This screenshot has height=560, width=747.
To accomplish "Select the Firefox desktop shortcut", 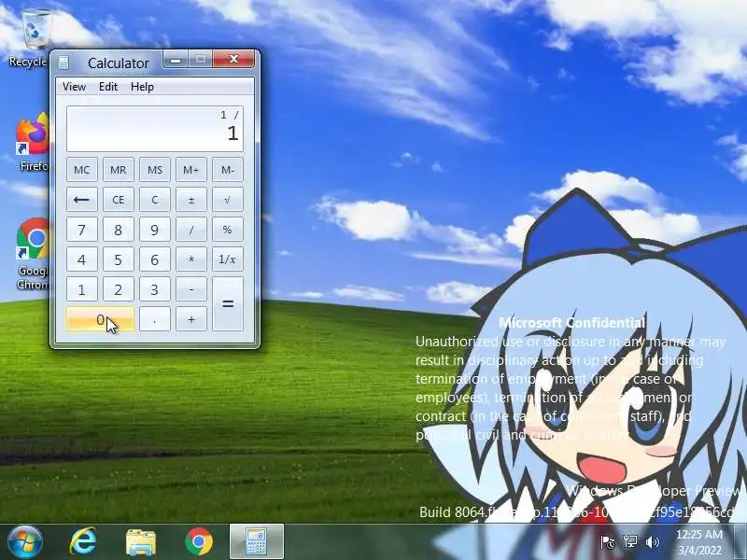I will [x=33, y=142].
